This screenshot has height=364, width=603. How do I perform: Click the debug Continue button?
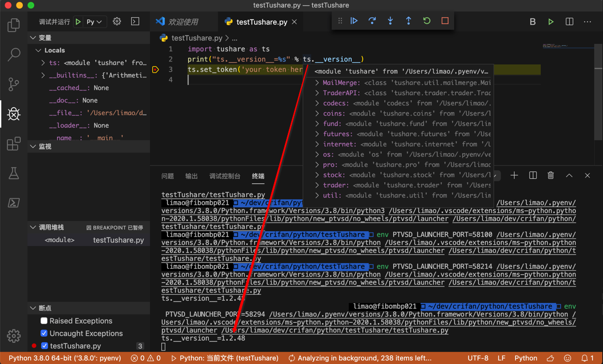coord(354,21)
